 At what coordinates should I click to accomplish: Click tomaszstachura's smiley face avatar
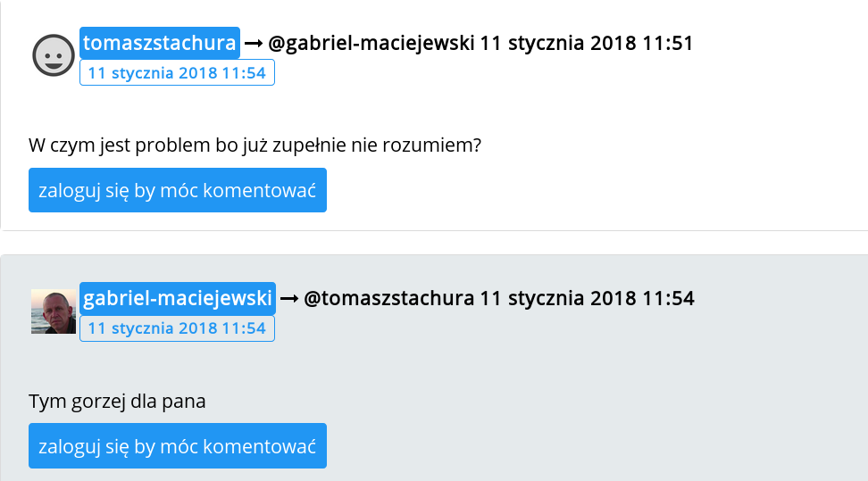(54, 55)
